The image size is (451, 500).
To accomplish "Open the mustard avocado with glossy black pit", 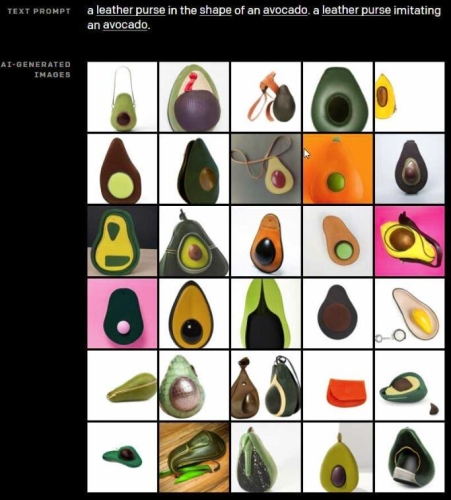I will [194, 313].
